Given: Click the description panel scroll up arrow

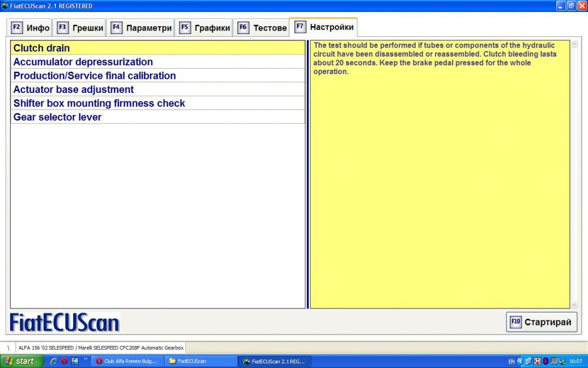Looking at the screenshot, I should [574, 44].
